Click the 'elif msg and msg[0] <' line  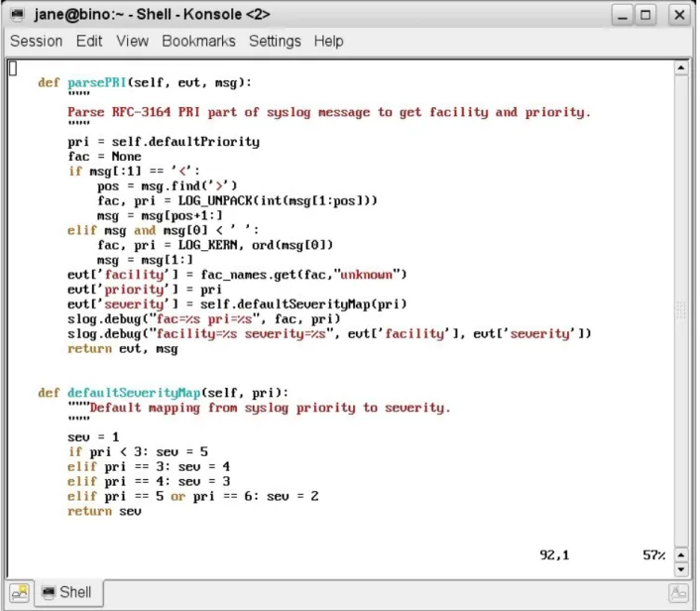163,230
